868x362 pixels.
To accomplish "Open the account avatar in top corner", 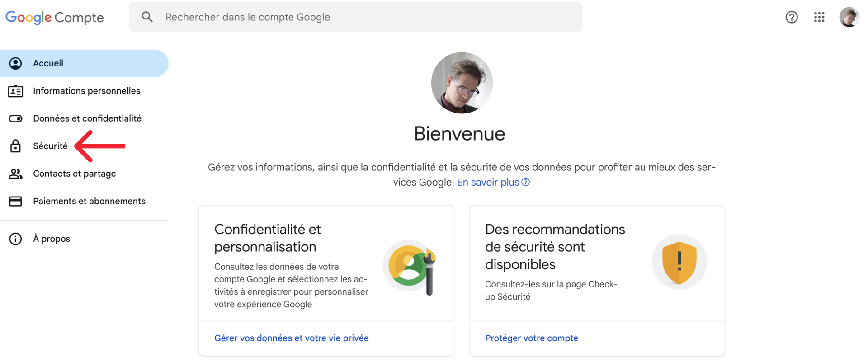I will [849, 17].
